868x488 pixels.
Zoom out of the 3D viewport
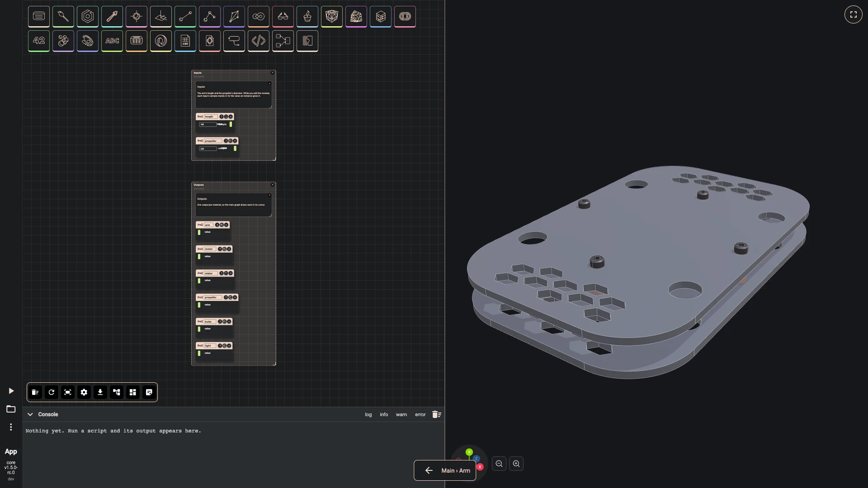(x=499, y=464)
